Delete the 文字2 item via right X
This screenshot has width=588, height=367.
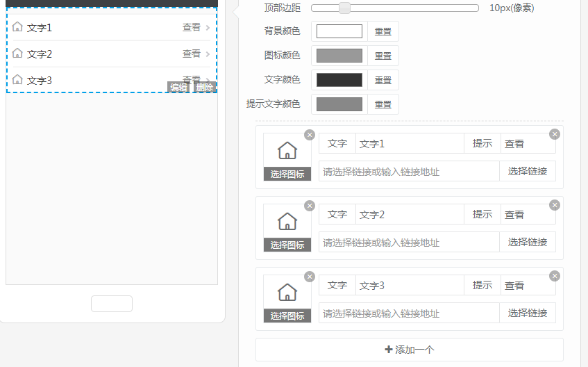[554, 205]
